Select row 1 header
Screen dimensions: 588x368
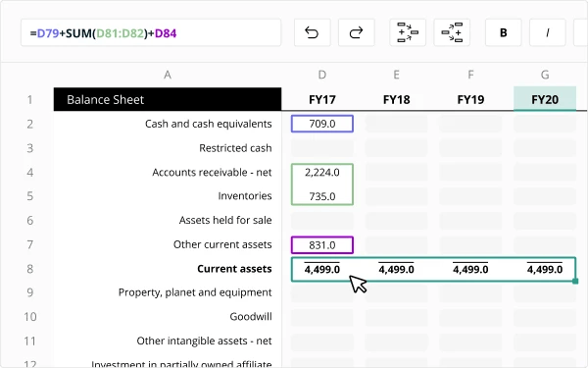pyautogui.click(x=30, y=100)
